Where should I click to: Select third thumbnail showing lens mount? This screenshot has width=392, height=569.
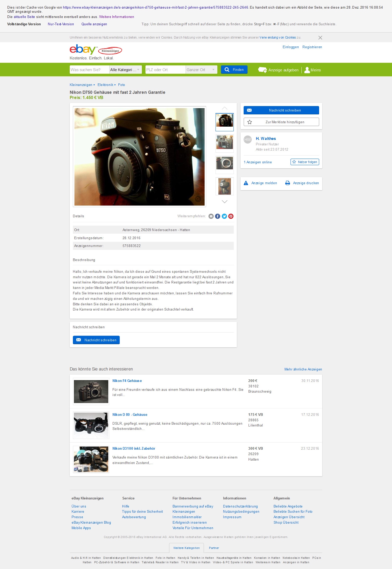[x=225, y=165]
